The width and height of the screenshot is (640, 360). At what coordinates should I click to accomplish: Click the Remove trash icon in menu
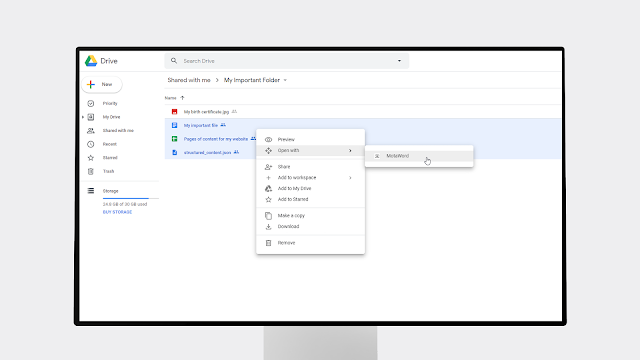pyautogui.click(x=268, y=243)
